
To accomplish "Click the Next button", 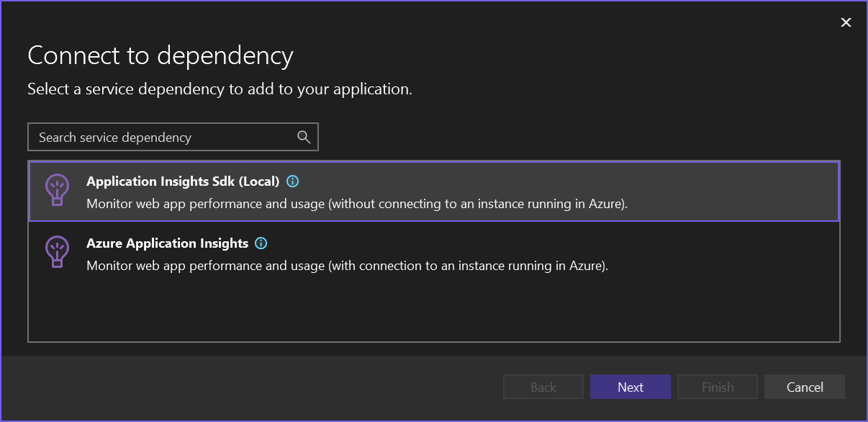I will click(x=630, y=387).
